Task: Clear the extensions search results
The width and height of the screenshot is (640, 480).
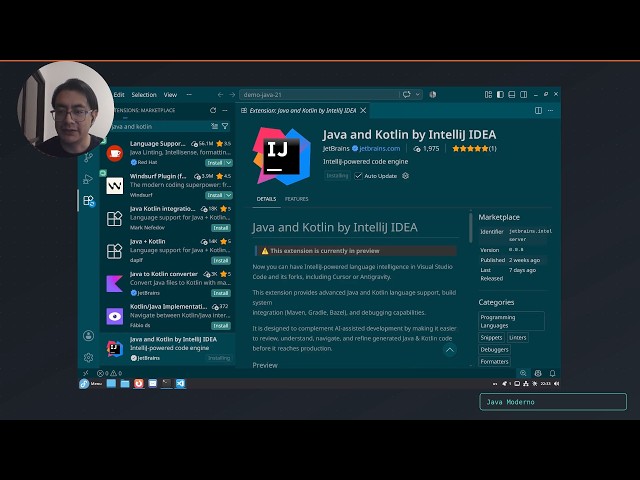Action: [x=215, y=127]
